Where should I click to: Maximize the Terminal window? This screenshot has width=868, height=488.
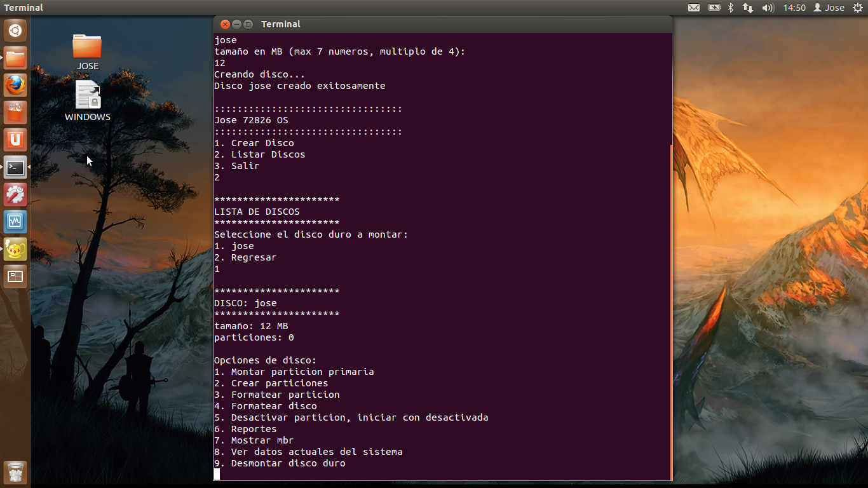[x=248, y=24]
